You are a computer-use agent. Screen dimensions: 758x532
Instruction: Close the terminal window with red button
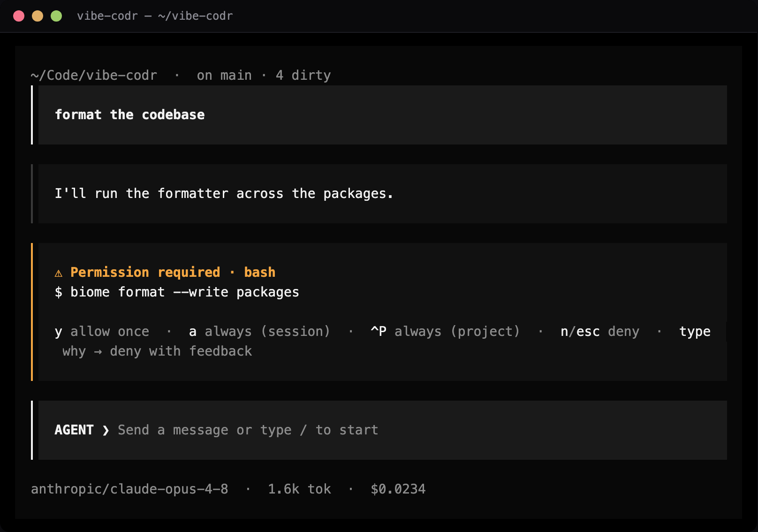click(19, 16)
